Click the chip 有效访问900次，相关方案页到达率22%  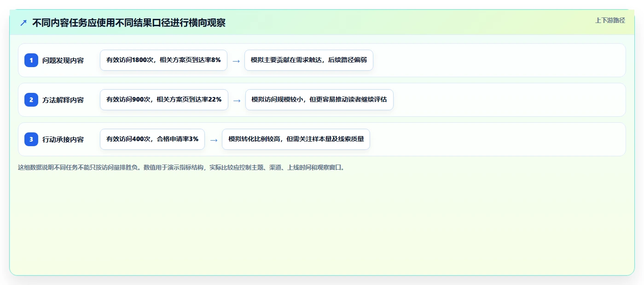click(x=164, y=100)
